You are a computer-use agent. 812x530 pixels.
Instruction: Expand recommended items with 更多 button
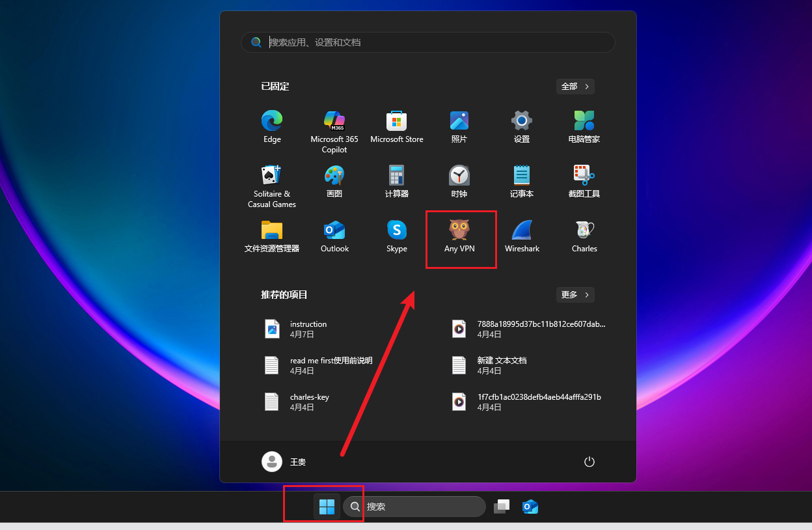(x=575, y=295)
